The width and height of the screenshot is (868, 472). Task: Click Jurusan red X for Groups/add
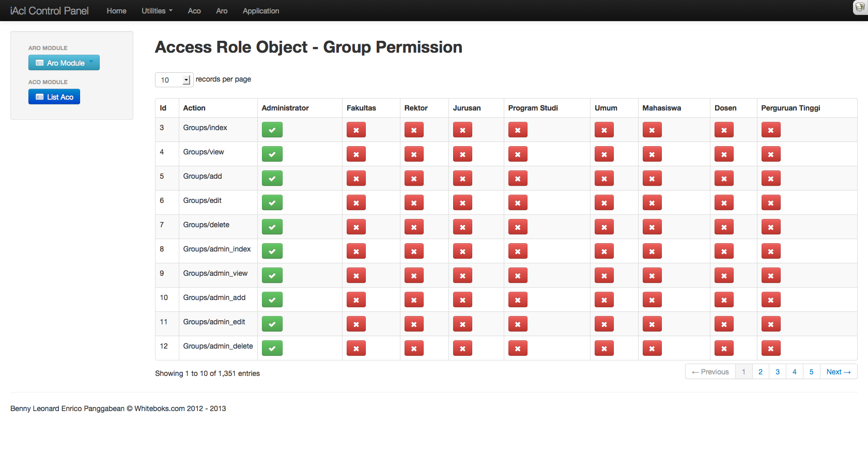click(x=462, y=178)
